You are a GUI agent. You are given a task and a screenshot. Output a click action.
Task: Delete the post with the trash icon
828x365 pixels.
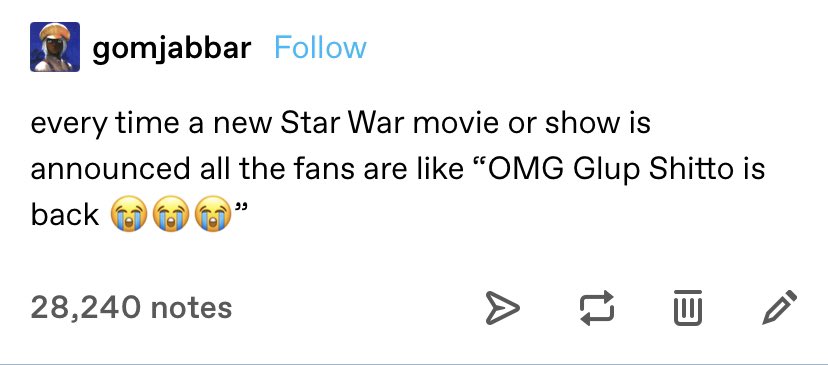point(688,307)
